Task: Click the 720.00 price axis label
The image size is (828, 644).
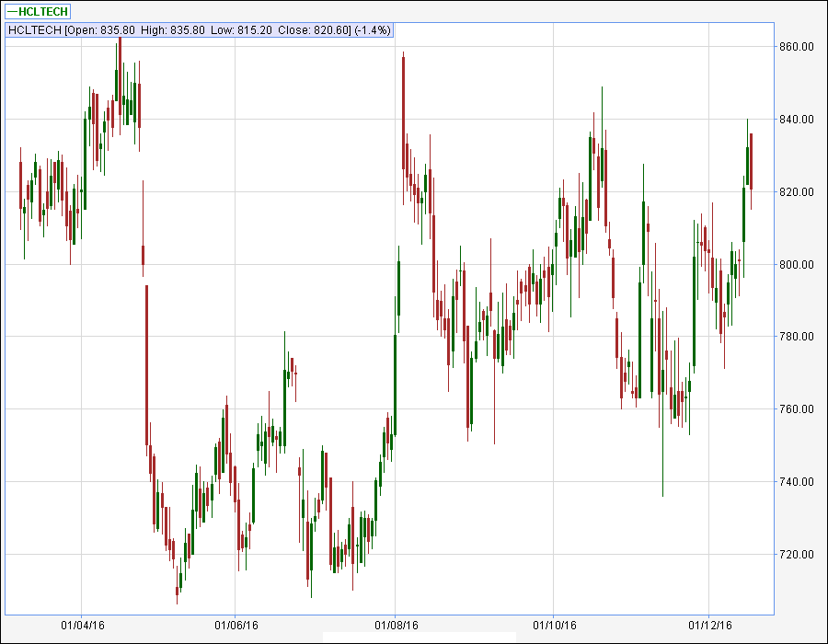Action: 797,554
